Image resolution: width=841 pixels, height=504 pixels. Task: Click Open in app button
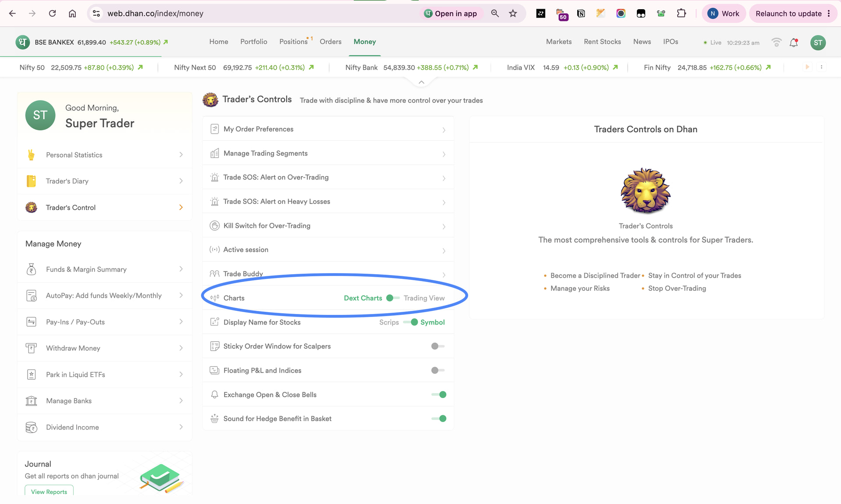pos(451,14)
